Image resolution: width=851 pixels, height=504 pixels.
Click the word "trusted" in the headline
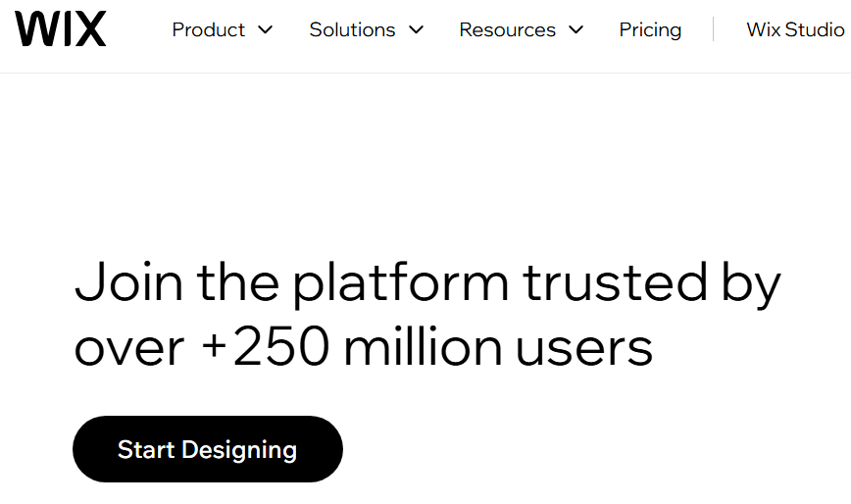(615, 281)
